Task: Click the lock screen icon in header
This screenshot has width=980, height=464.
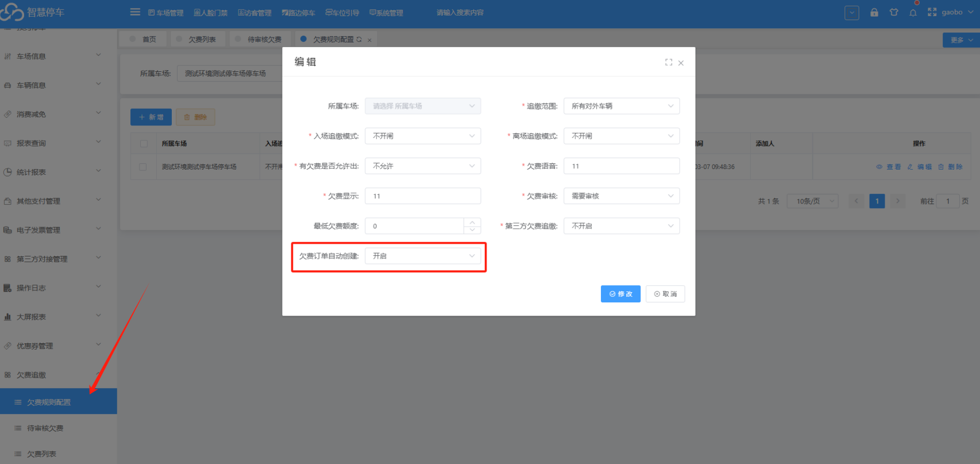Action: pos(874,12)
